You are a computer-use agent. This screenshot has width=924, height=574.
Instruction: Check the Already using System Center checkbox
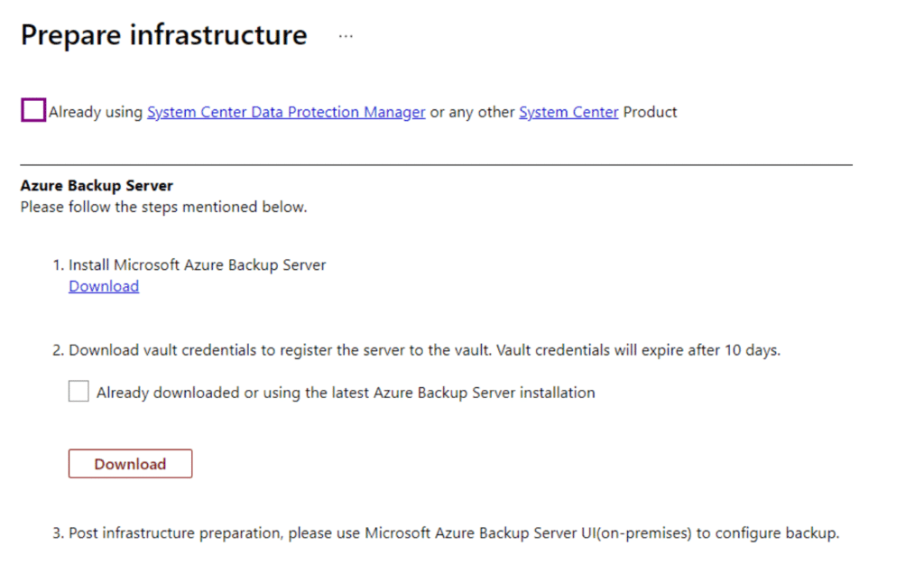point(32,111)
